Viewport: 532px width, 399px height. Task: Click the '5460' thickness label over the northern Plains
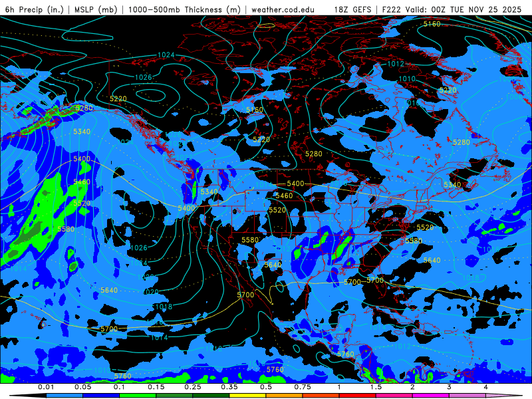point(285,196)
